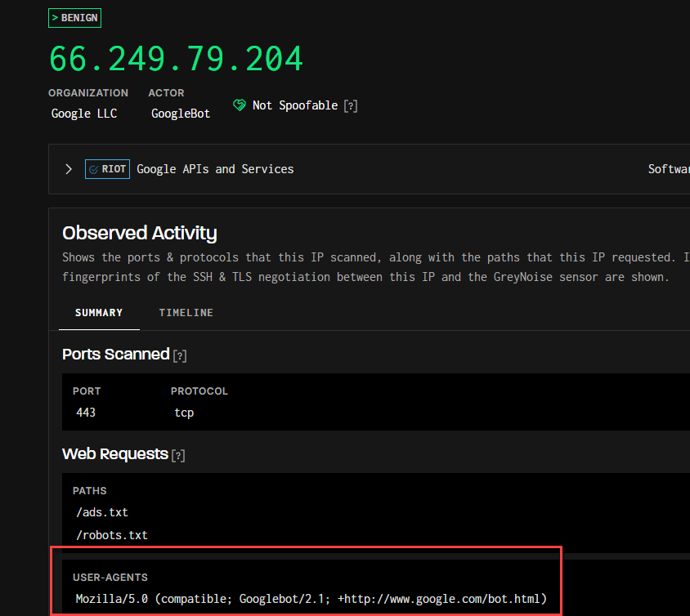Image resolution: width=690 pixels, height=616 pixels.
Task: Click Google APIs and Services text
Action: [215, 169]
